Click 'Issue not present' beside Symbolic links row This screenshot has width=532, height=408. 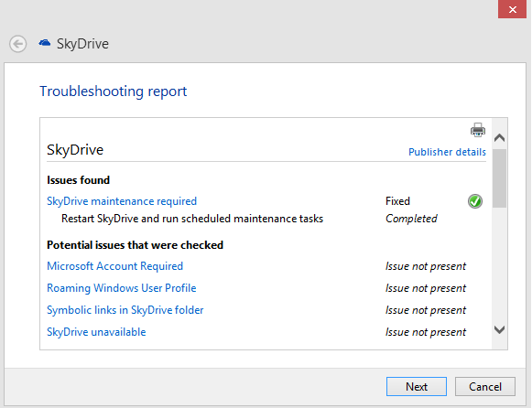tap(426, 310)
